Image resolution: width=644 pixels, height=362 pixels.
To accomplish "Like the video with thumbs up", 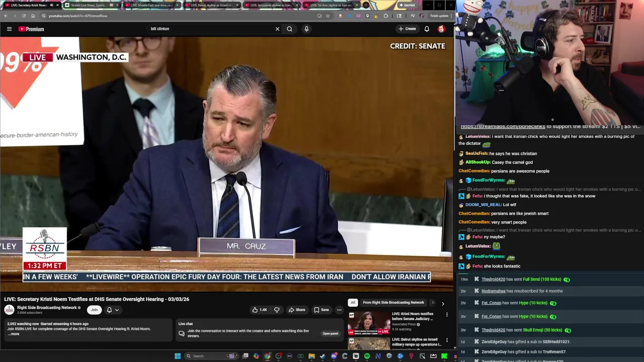I will 260,310.
